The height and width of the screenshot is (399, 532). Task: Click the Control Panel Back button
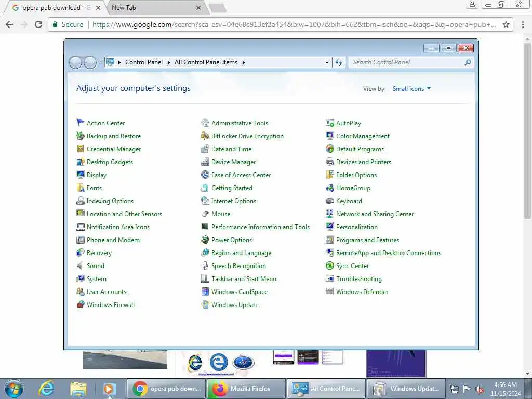click(75, 62)
